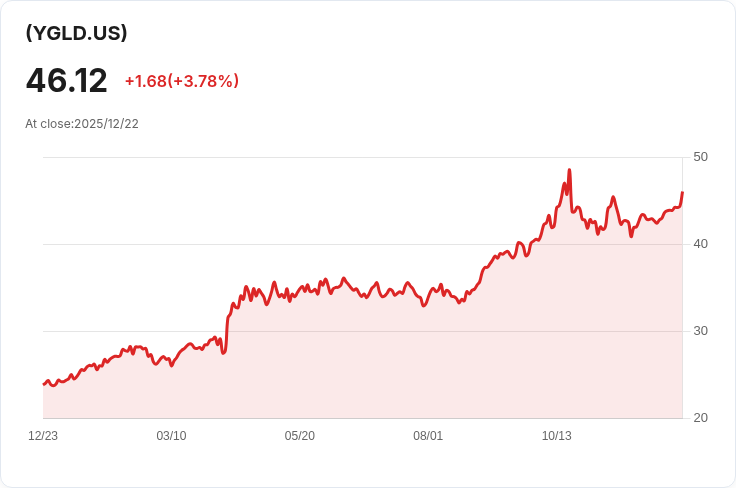Select the 10/13 x-axis date label

coord(557,436)
